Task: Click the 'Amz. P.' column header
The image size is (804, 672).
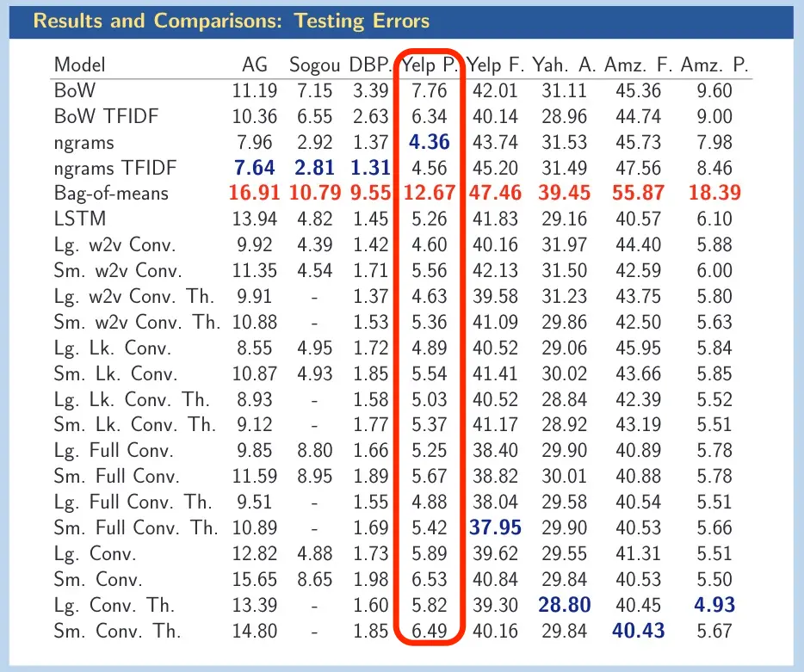Action: coord(714,65)
